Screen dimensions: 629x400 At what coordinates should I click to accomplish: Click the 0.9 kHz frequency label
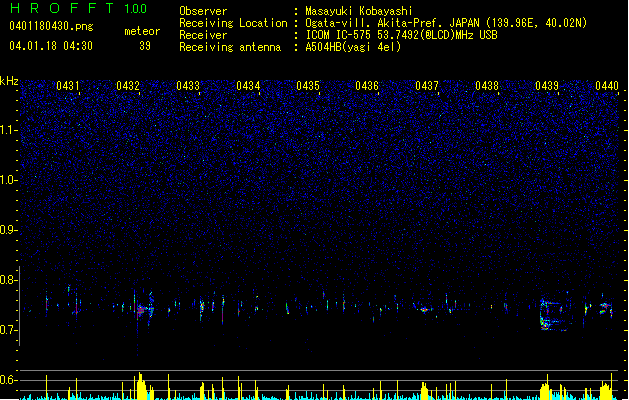tap(8, 230)
